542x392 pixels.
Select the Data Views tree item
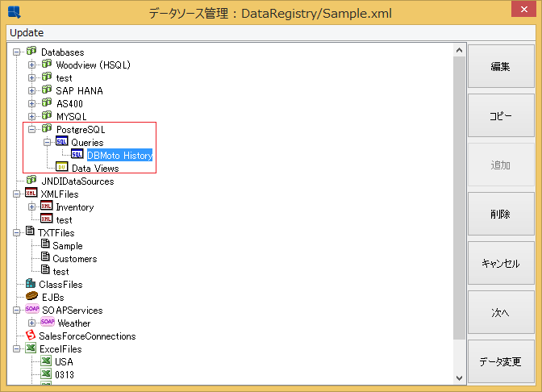(95, 169)
